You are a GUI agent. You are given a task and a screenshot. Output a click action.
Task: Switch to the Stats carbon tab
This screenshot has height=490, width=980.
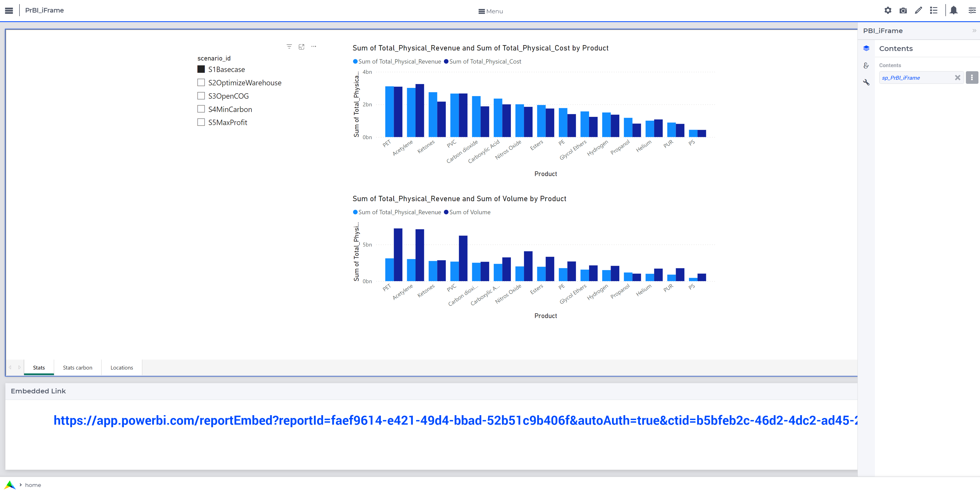[77, 367]
